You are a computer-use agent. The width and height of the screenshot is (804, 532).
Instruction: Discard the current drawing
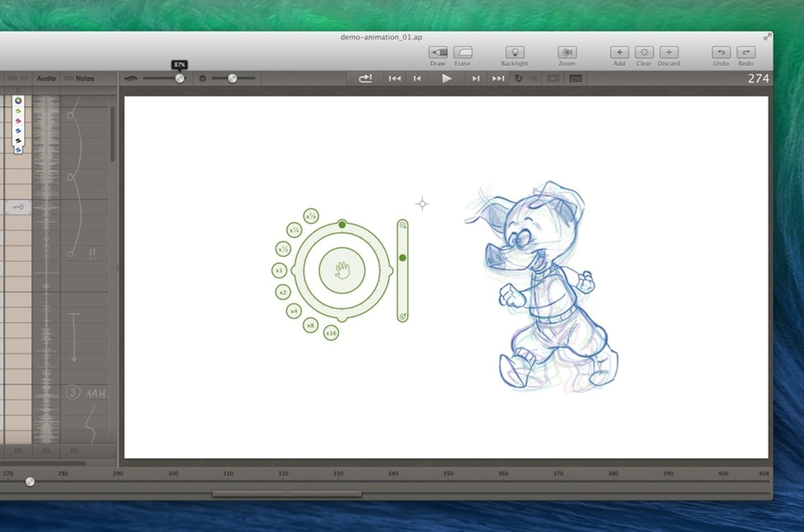coord(669,52)
